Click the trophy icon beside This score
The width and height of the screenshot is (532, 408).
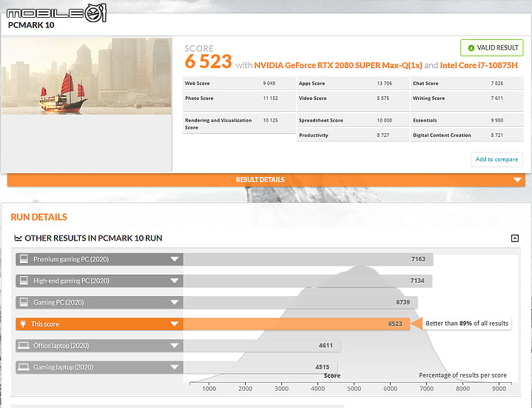pyautogui.click(x=23, y=324)
